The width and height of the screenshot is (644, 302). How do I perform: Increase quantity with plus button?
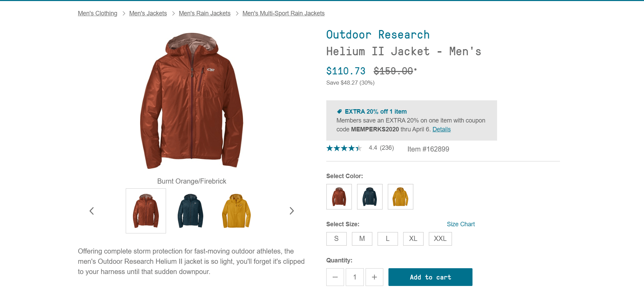pos(374,277)
